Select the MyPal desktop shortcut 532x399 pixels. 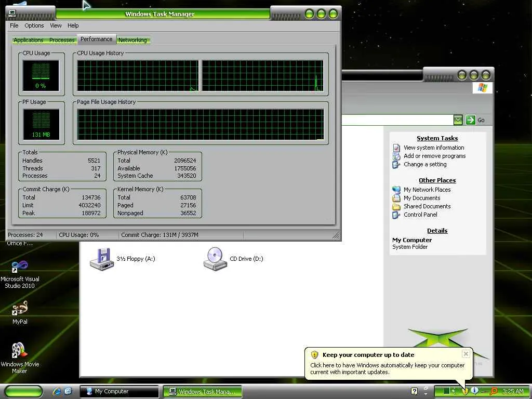(x=20, y=313)
